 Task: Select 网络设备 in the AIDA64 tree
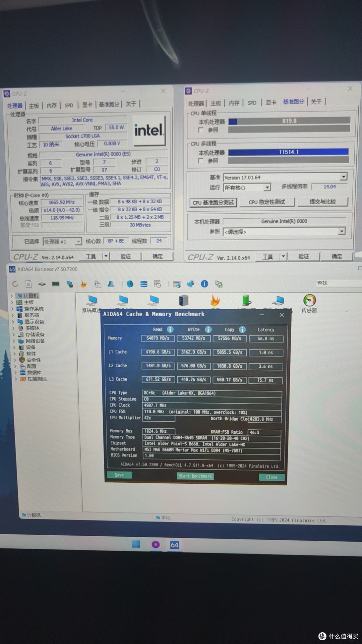coord(35,341)
